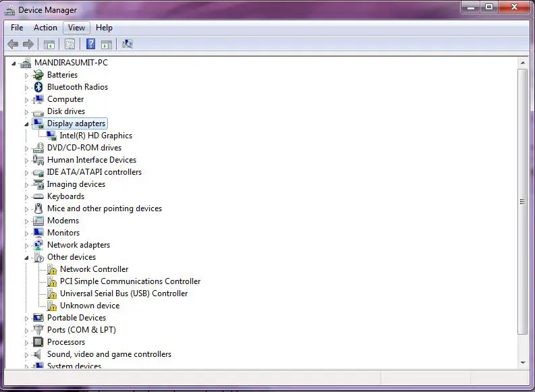This screenshot has width=535, height=392.
Task: Expand the IDE ATA/ATAPI controllers arrow
Action: tap(26, 173)
